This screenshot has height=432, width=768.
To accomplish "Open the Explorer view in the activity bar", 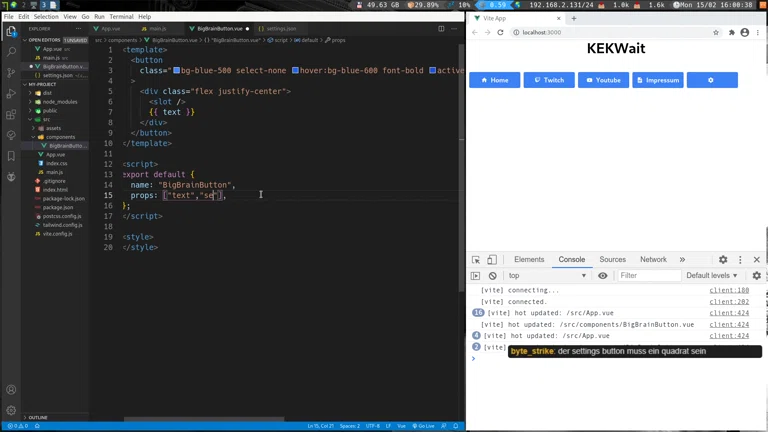I will 11,31.
